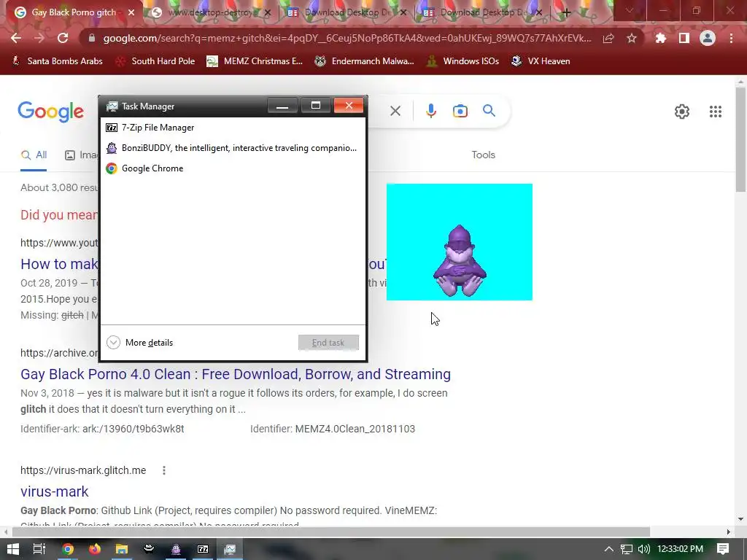Open File Explorer from the taskbar
Screen dimensions: 747x560
pos(122,549)
